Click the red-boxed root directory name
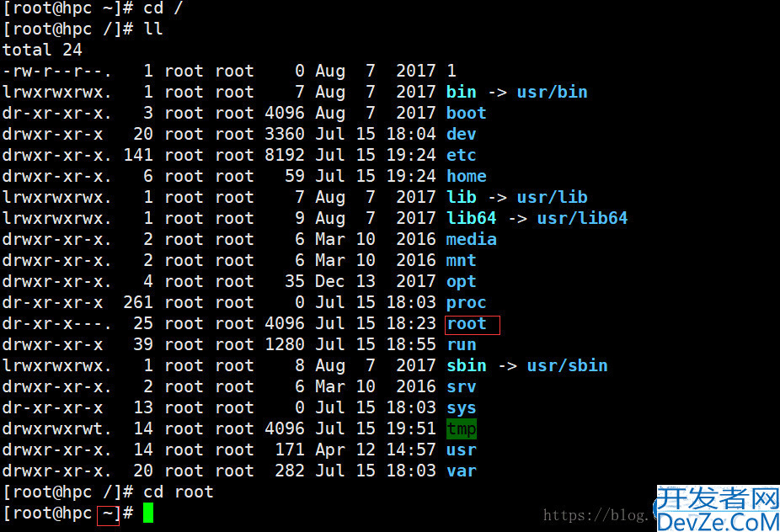Screen dimensions: 780x532 point(467,324)
